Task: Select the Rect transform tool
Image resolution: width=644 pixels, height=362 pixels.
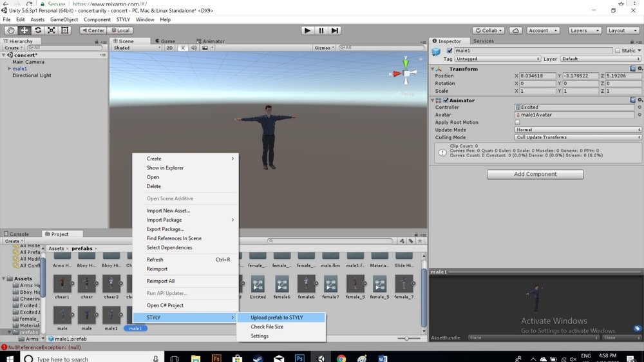Action: coord(65,30)
